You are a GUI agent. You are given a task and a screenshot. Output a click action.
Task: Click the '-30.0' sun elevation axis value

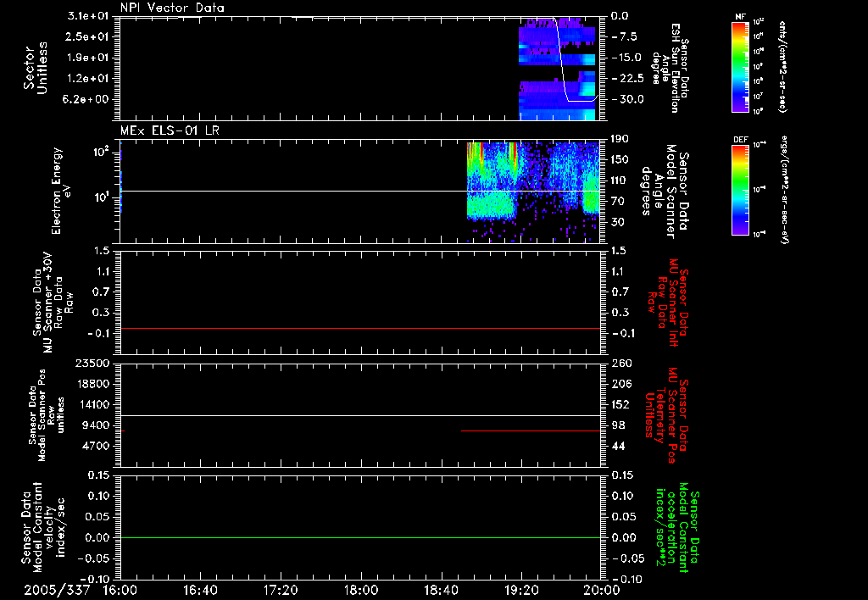pos(628,99)
